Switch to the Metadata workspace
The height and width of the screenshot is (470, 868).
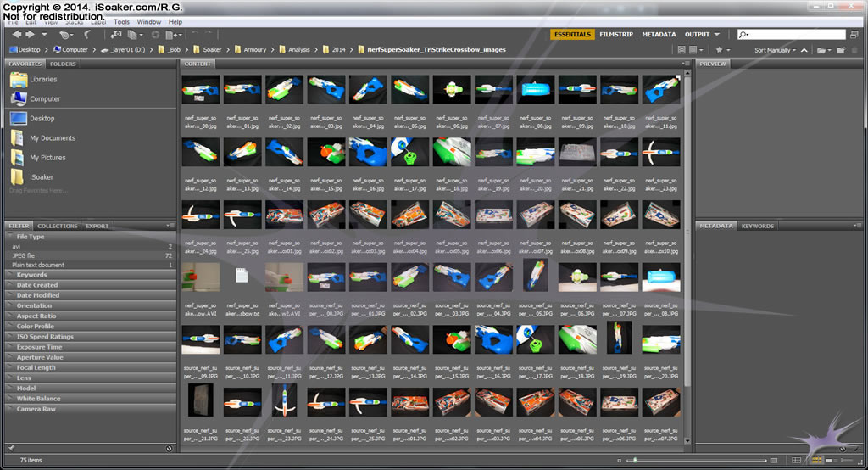coord(659,35)
